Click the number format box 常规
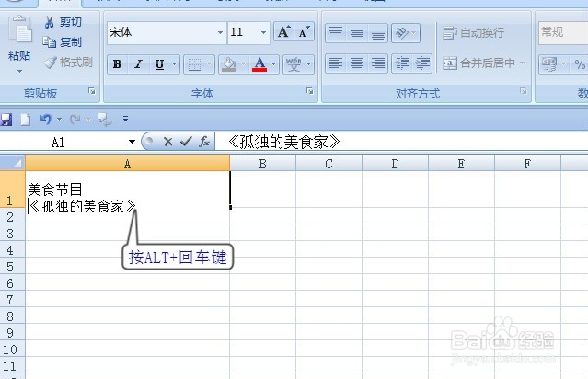 tap(563, 32)
